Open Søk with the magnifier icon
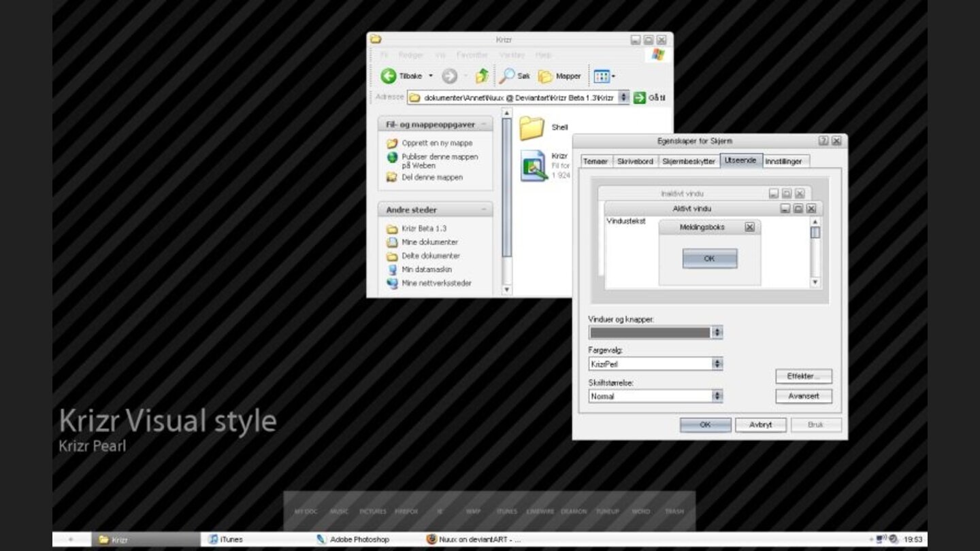Image resolution: width=980 pixels, height=551 pixels. tap(507, 76)
